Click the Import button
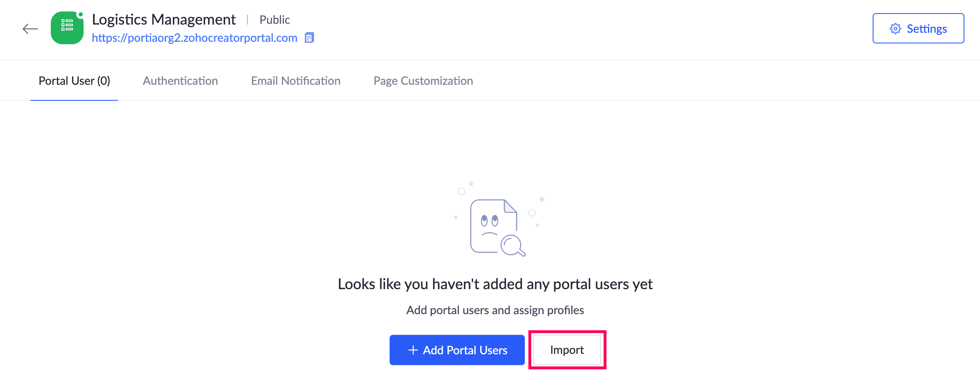This screenshot has height=385, width=980. pyautogui.click(x=567, y=350)
